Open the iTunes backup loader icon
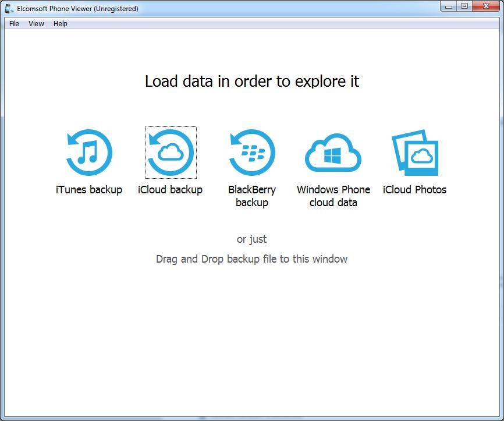 [89, 151]
